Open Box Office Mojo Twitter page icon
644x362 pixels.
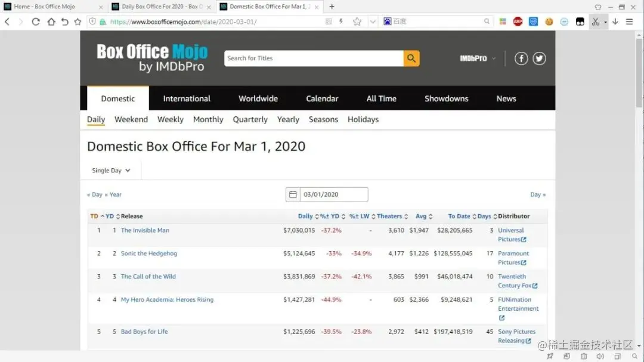point(539,58)
